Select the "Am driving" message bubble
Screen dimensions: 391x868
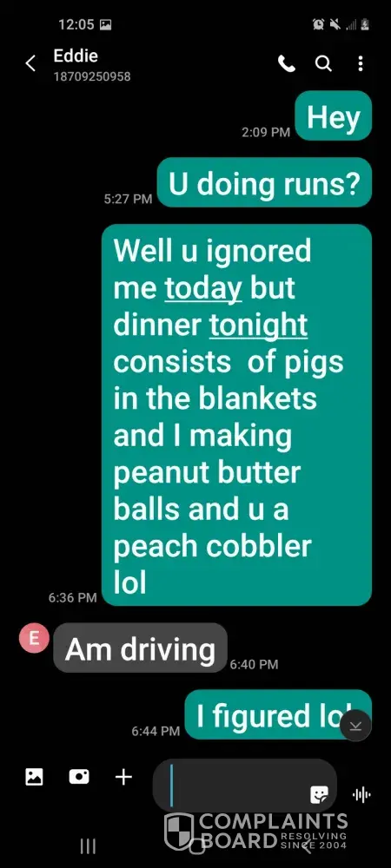click(140, 648)
